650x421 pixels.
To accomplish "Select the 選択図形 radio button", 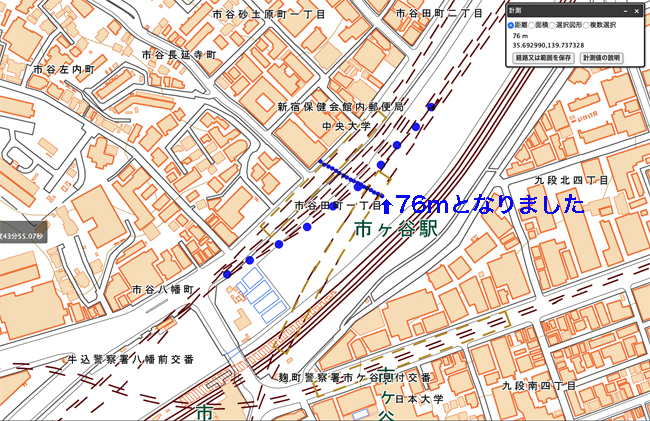I will [552, 26].
